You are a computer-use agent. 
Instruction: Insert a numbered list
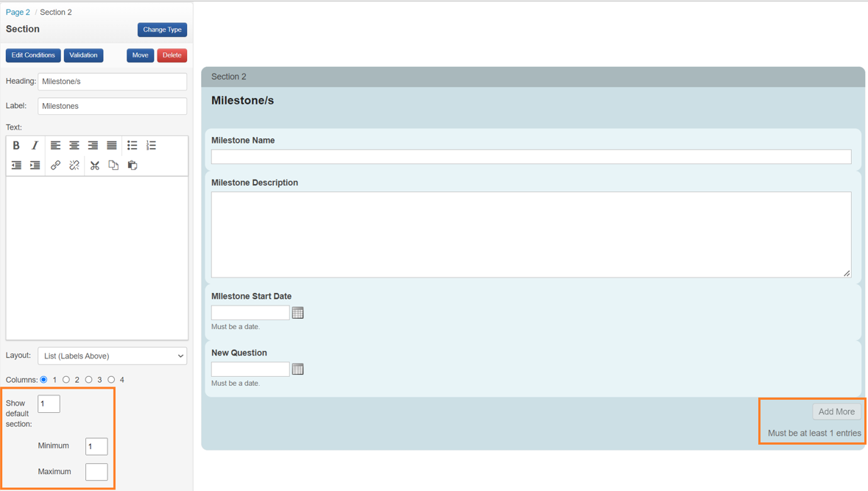[152, 146]
